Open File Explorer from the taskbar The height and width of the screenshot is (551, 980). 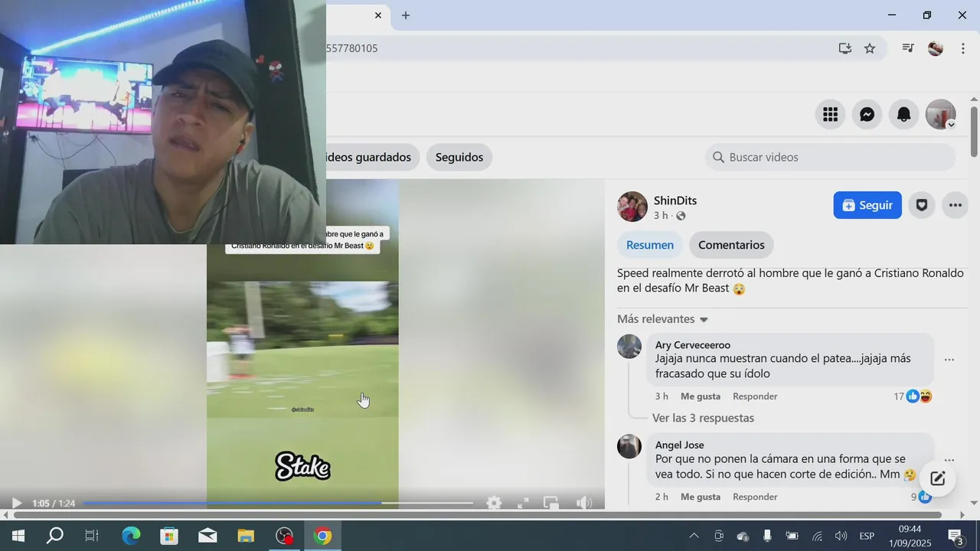(246, 536)
